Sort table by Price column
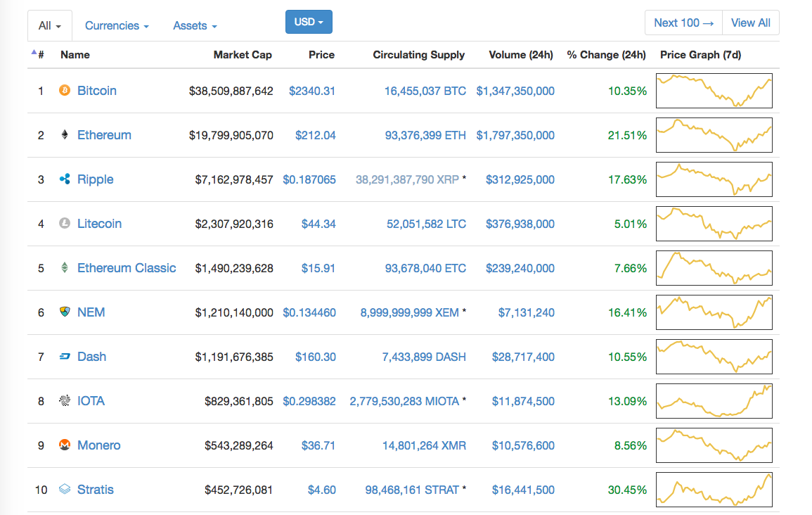Image resolution: width=812 pixels, height=515 pixels. (321, 54)
